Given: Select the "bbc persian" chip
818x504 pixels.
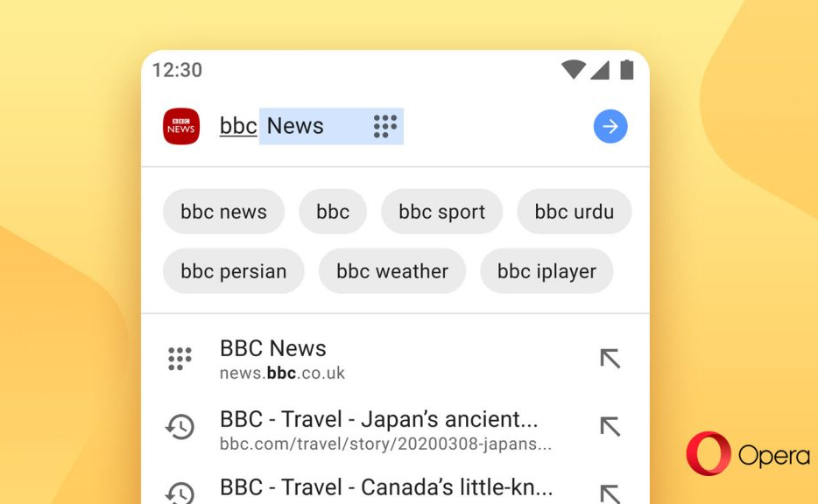Looking at the screenshot, I should coord(234,271).
